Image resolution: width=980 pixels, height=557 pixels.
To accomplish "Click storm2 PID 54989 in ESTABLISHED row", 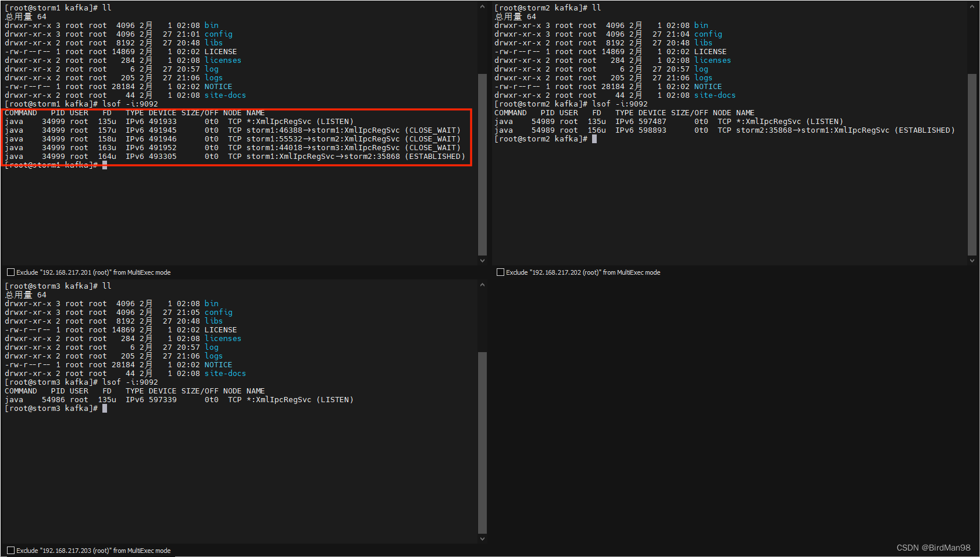I will point(543,130).
